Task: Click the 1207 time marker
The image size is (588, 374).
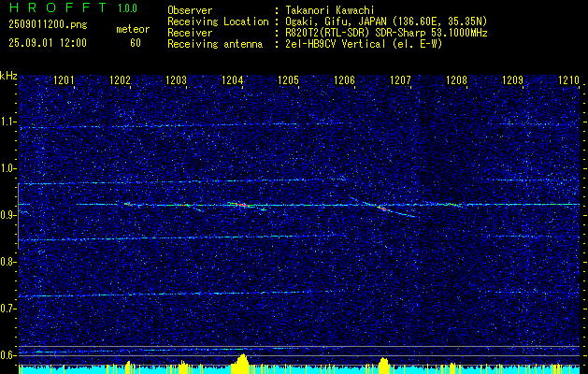Action: 400,79
